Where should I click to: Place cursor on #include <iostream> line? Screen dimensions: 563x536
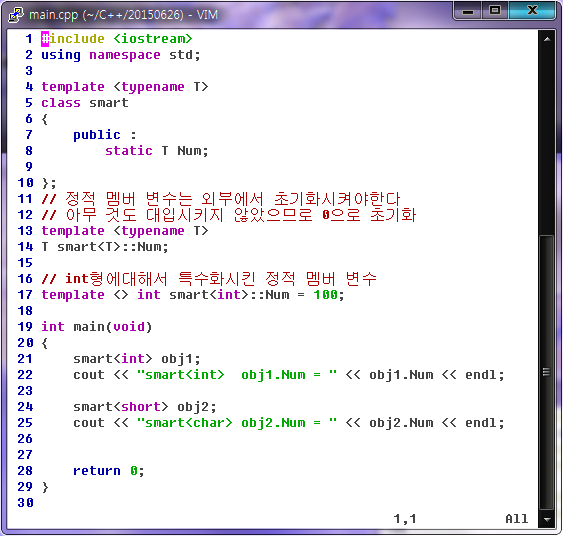117,39
